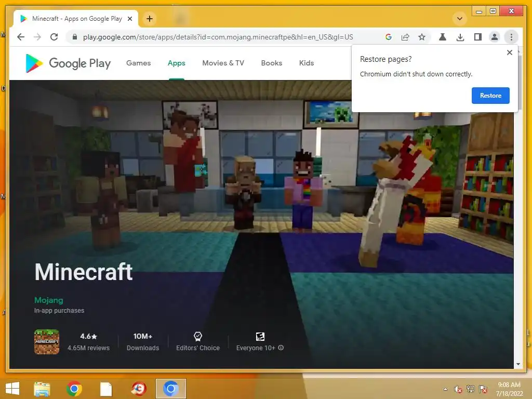Image resolution: width=532 pixels, height=399 pixels.
Task: Click the muted volume tray icon
Action: pyautogui.click(x=458, y=389)
